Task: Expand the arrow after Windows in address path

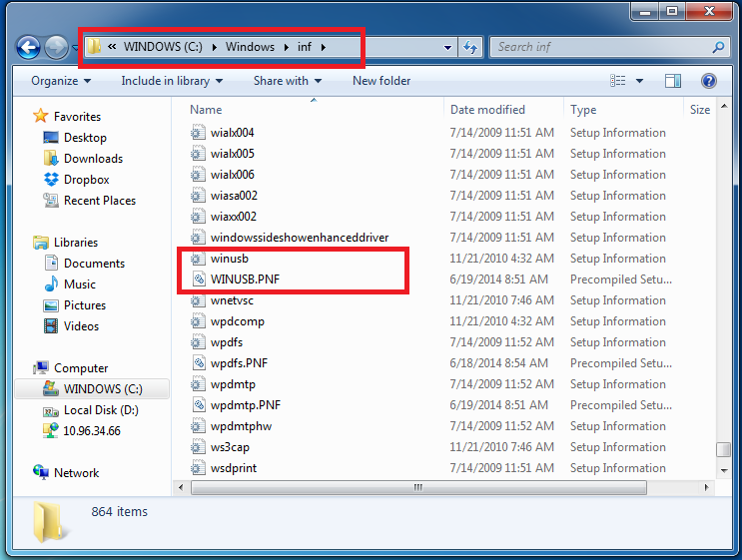Action: [287, 47]
